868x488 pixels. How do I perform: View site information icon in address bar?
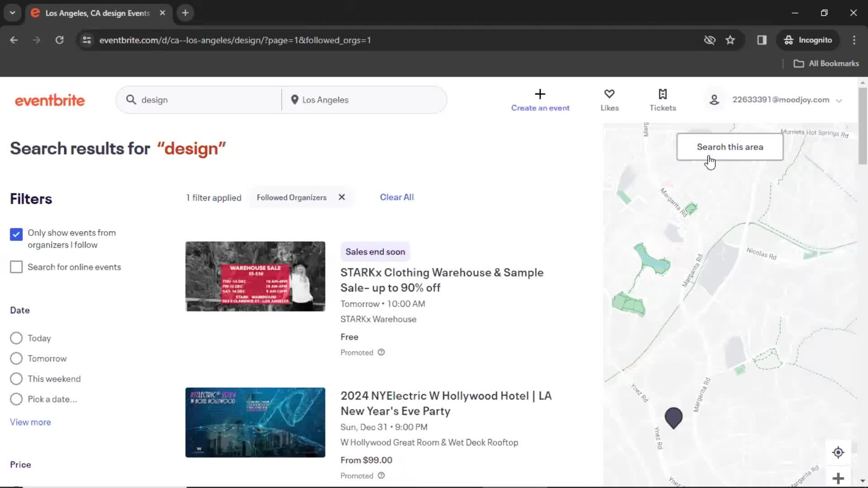87,40
